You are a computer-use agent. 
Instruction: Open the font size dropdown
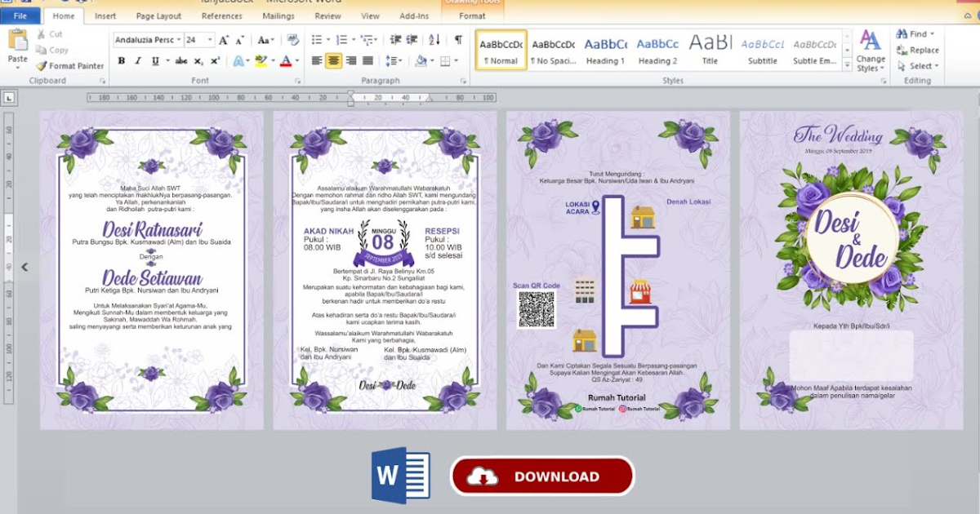[x=211, y=40]
